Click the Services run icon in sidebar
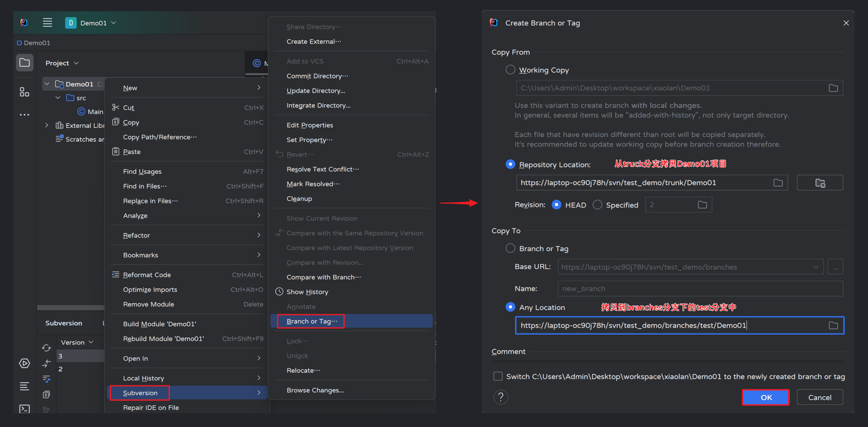Image resolution: width=868 pixels, height=427 pixels. 25,363
